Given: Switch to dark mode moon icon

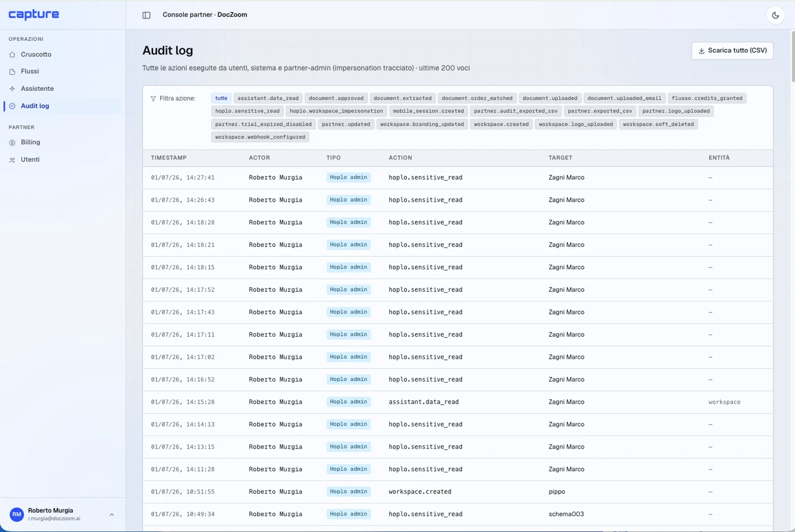Looking at the screenshot, I should pyautogui.click(x=775, y=15).
